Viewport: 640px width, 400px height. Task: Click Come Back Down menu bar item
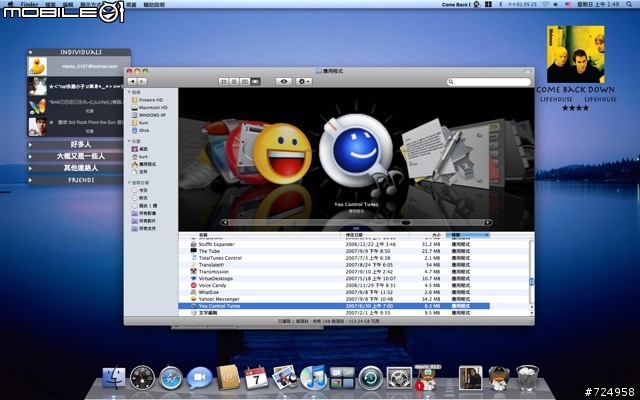[456, 4]
